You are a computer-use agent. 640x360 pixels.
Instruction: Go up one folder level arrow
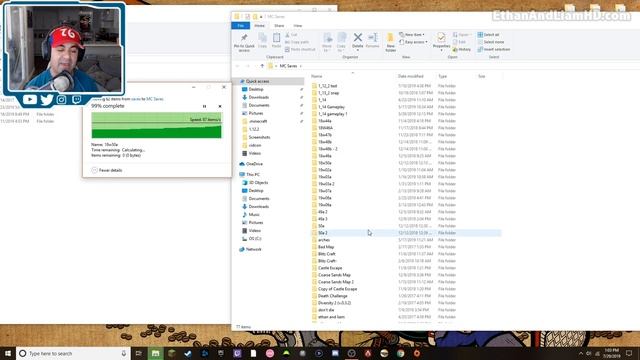[x=262, y=66]
